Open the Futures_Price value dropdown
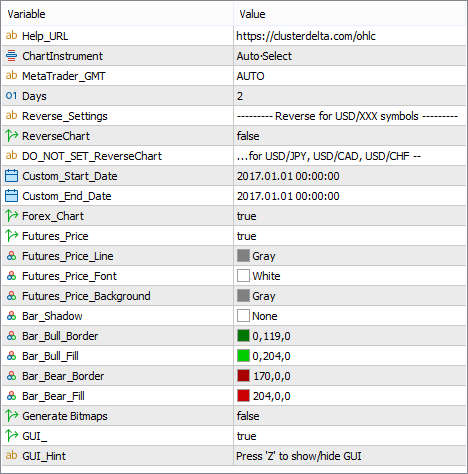The width and height of the screenshot is (468, 474). point(350,236)
